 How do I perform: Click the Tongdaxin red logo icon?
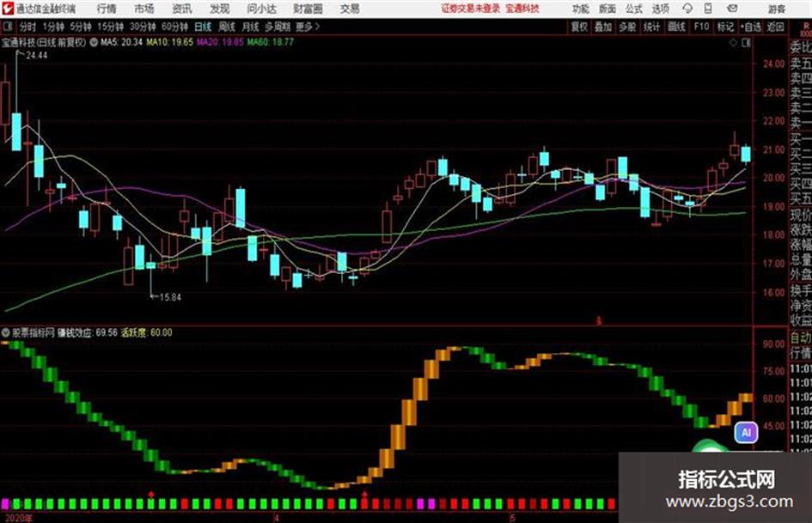(8, 9)
